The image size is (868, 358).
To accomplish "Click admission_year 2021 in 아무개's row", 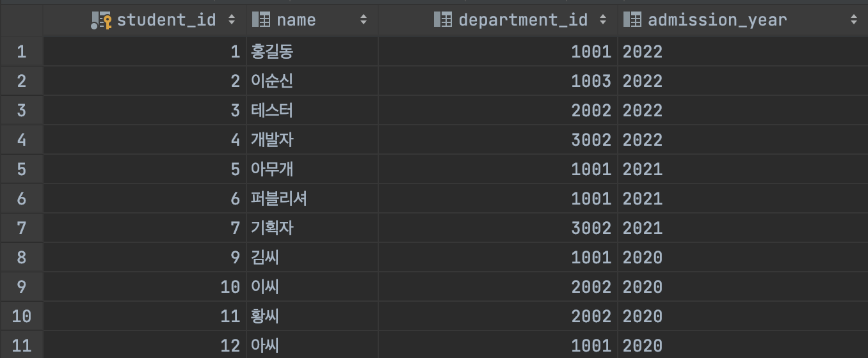I will 743,169.
